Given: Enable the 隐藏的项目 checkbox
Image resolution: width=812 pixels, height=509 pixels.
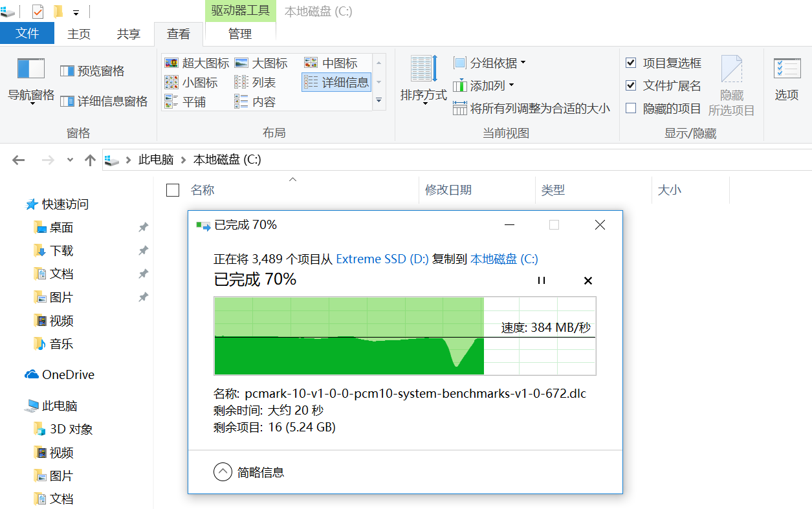Looking at the screenshot, I should click(x=631, y=108).
